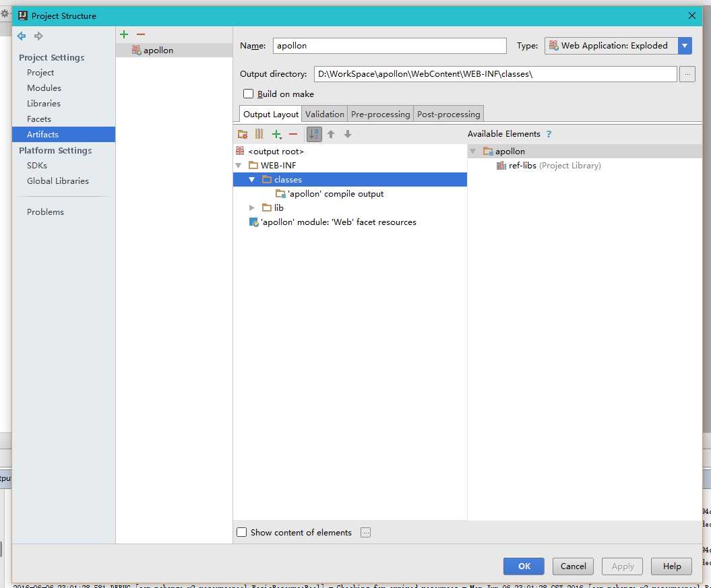Remove selected artifact with red minus
The image size is (711, 588).
coord(141,34)
